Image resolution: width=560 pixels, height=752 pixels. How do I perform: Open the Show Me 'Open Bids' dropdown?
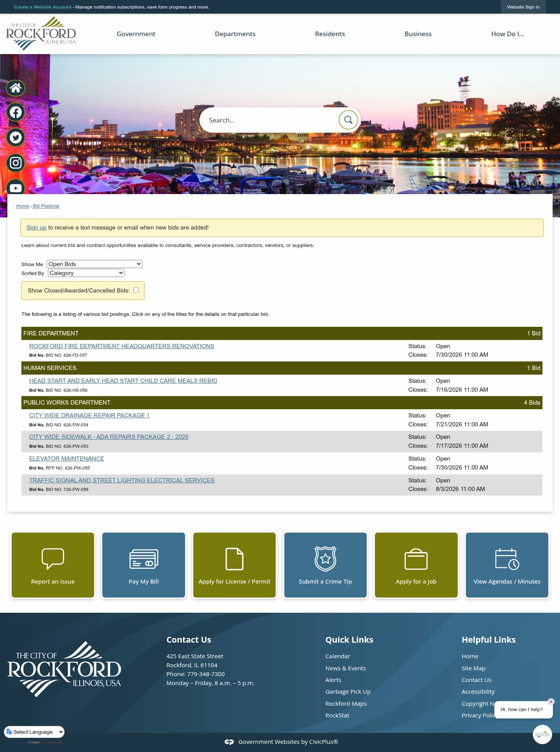tap(94, 264)
